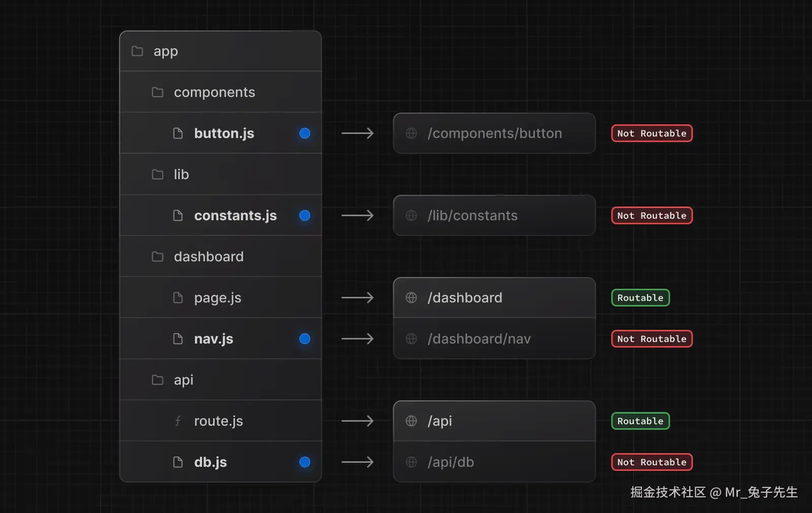The height and width of the screenshot is (513, 812).
Task: Click the app folder icon
Action: 137,51
